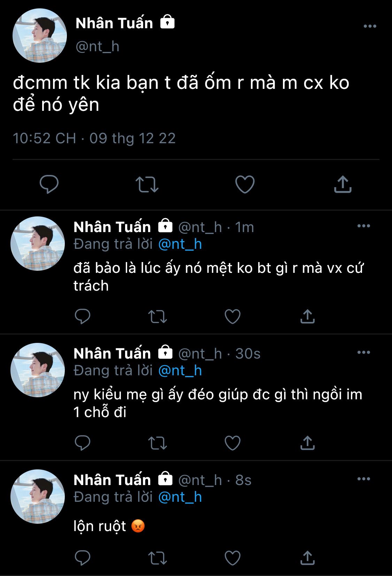The width and height of the screenshot is (392, 576).
Task: Retweet the reply posted 1m ago
Action: 157,317
